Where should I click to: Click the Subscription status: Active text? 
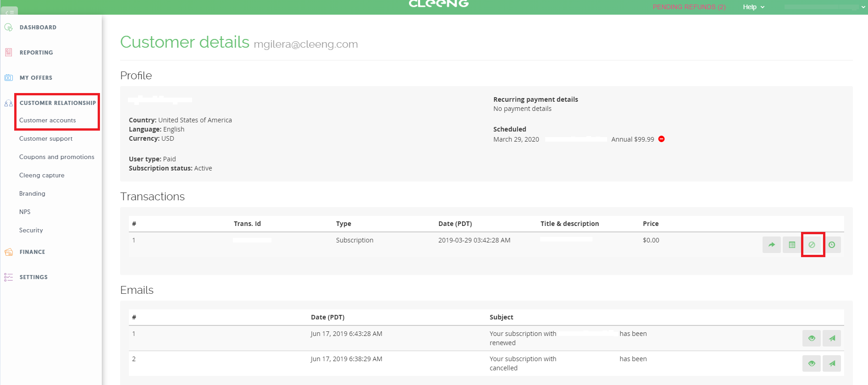point(170,168)
